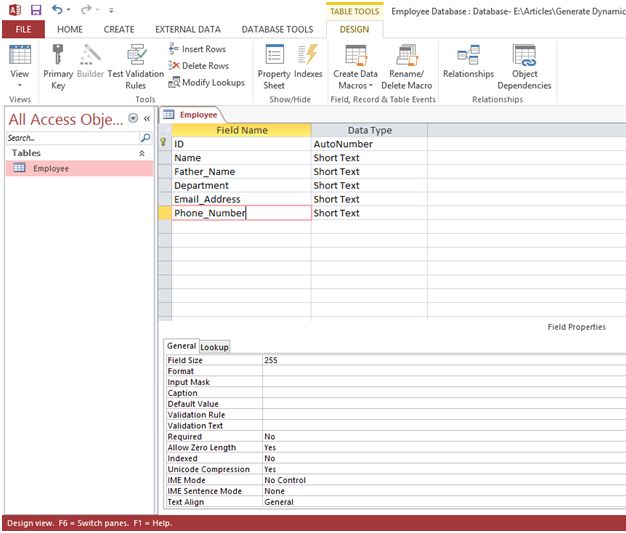This screenshot has width=626, height=533.
Task: Click the row selector for Phone_Number
Action: tap(164, 213)
